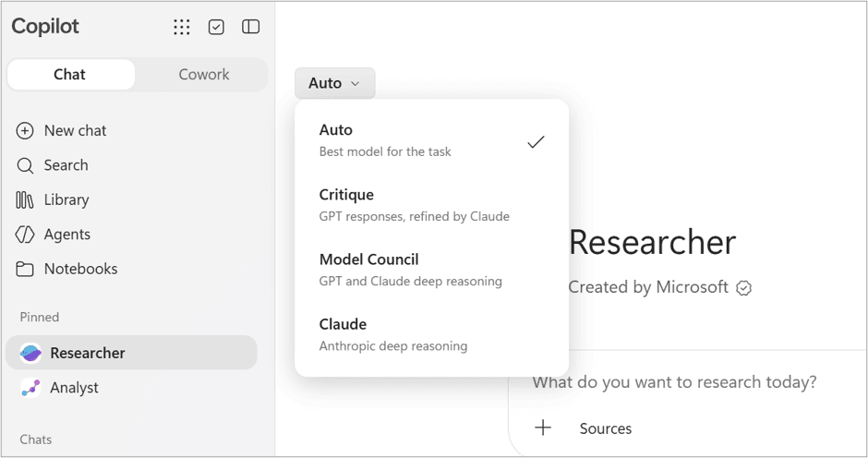Click the Library books icon
This screenshot has width=868, height=458.
(24, 200)
